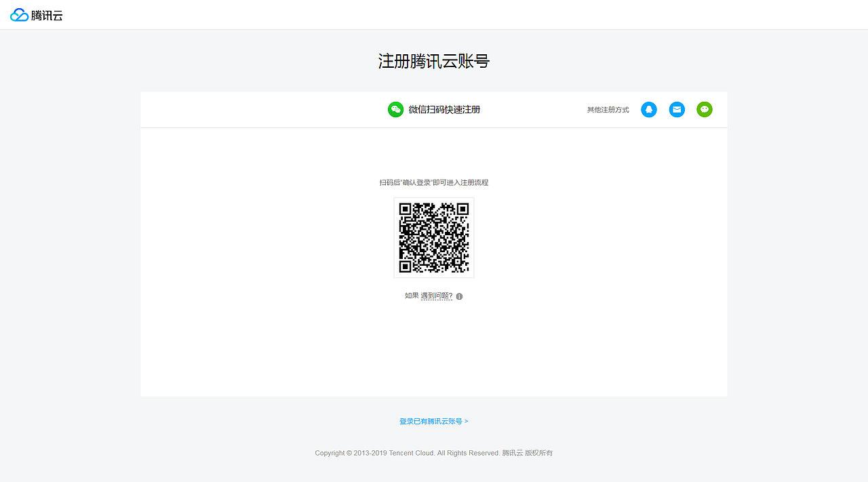The height and width of the screenshot is (482, 868).
Task: Click the WeChat QR code image
Action: click(x=434, y=238)
